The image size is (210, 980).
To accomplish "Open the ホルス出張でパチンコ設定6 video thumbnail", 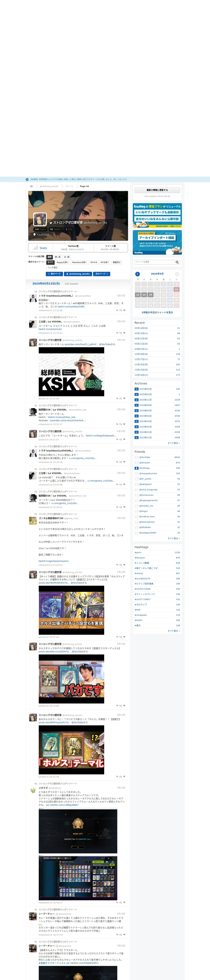I will click(x=71, y=610).
